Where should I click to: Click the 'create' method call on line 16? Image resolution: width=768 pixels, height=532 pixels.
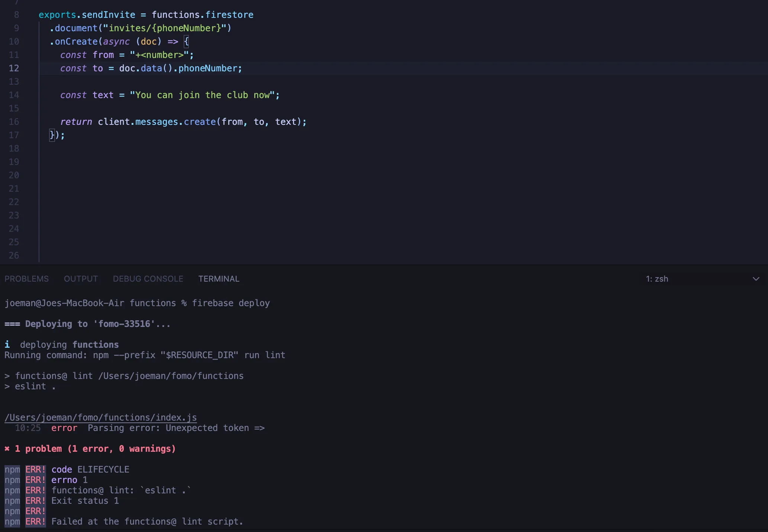point(200,122)
